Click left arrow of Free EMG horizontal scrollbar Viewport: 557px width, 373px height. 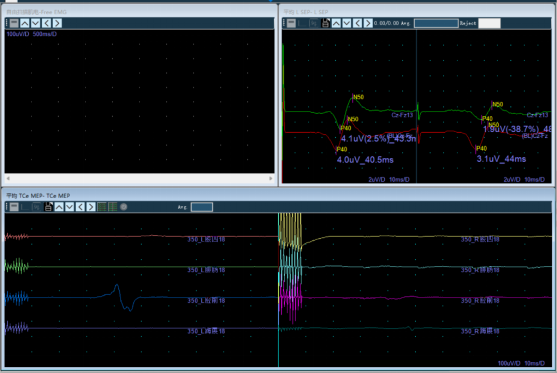click(8, 178)
